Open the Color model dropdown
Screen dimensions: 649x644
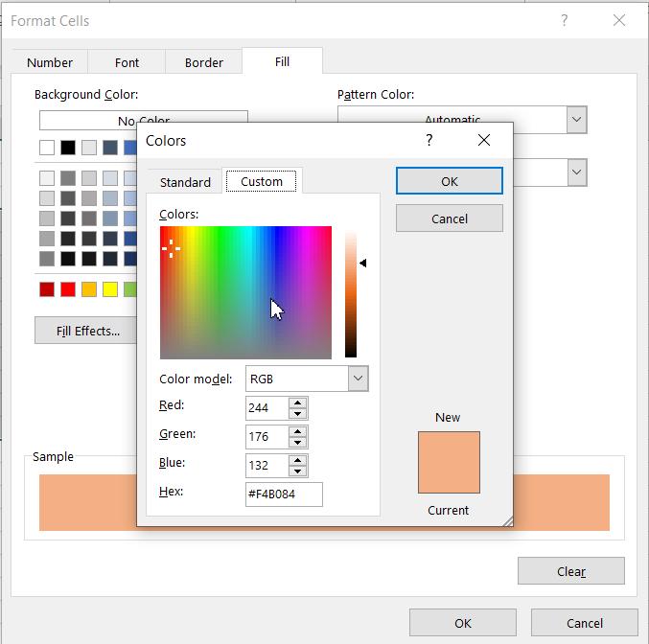pyautogui.click(x=358, y=379)
